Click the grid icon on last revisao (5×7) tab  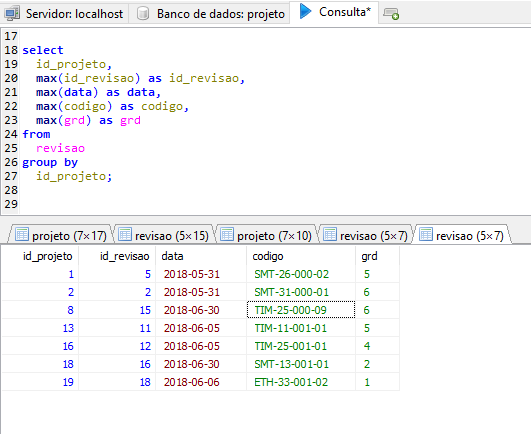426,235
